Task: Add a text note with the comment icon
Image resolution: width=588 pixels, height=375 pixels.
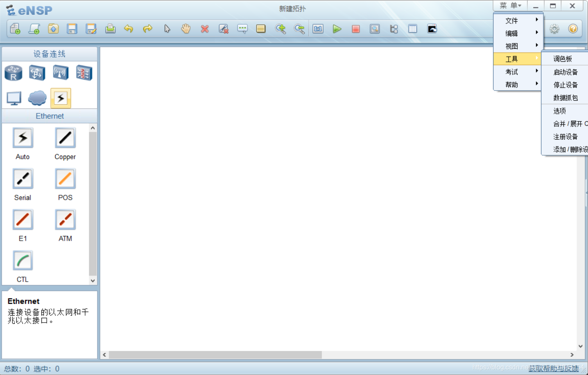Action: (x=242, y=29)
